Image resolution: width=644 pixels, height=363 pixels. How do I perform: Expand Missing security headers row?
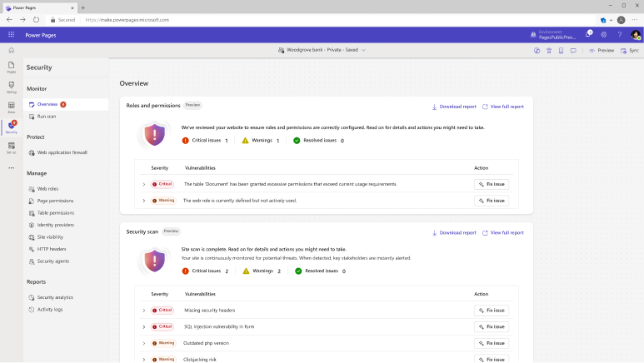pos(144,311)
